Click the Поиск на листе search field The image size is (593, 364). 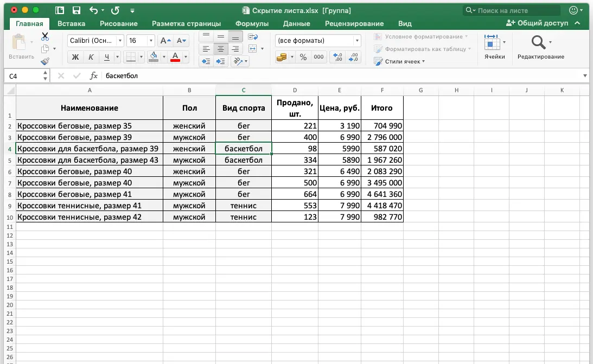pyautogui.click(x=511, y=11)
